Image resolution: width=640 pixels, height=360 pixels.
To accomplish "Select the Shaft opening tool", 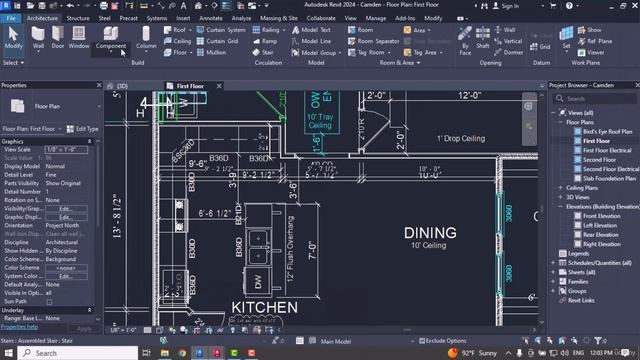I will (x=482, y=38).
